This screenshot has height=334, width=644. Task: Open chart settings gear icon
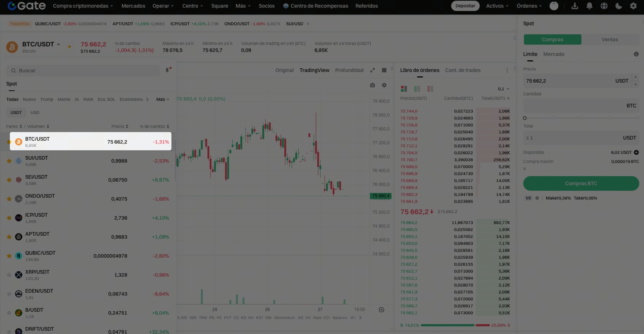point(384,85)
